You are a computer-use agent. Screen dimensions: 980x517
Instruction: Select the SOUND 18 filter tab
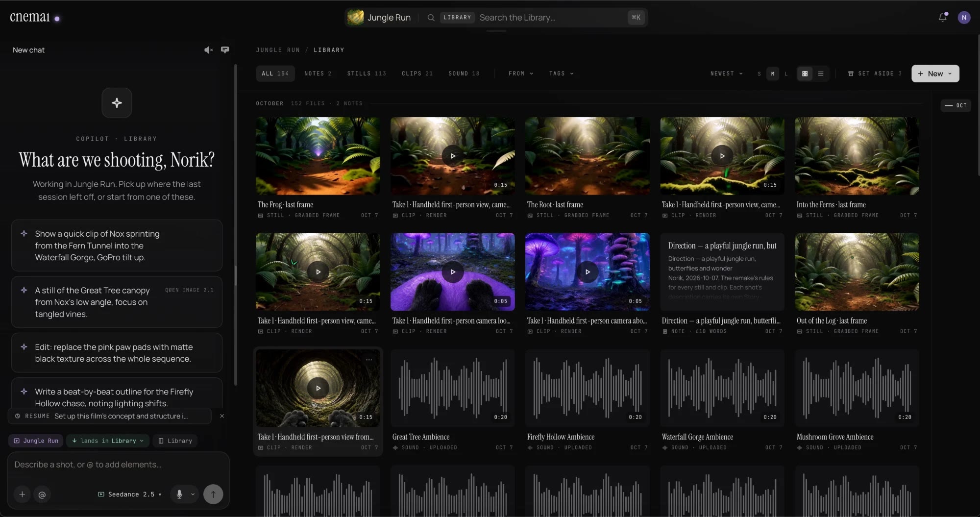[x=464, y=74]
